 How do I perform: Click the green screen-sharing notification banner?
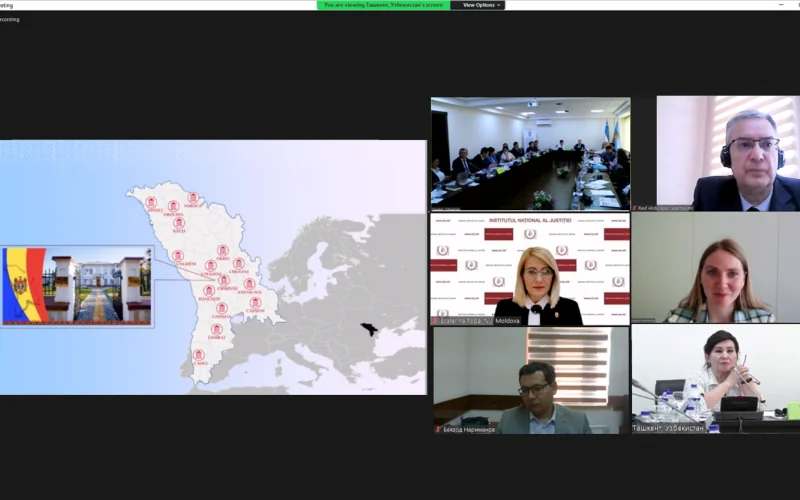tap(382, 5)
